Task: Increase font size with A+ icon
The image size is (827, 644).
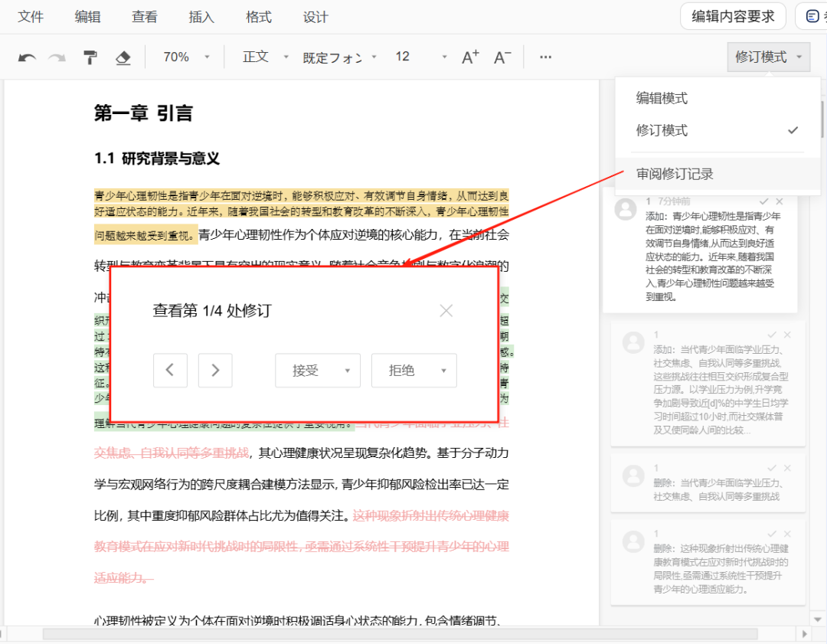Action: (470, 57)
